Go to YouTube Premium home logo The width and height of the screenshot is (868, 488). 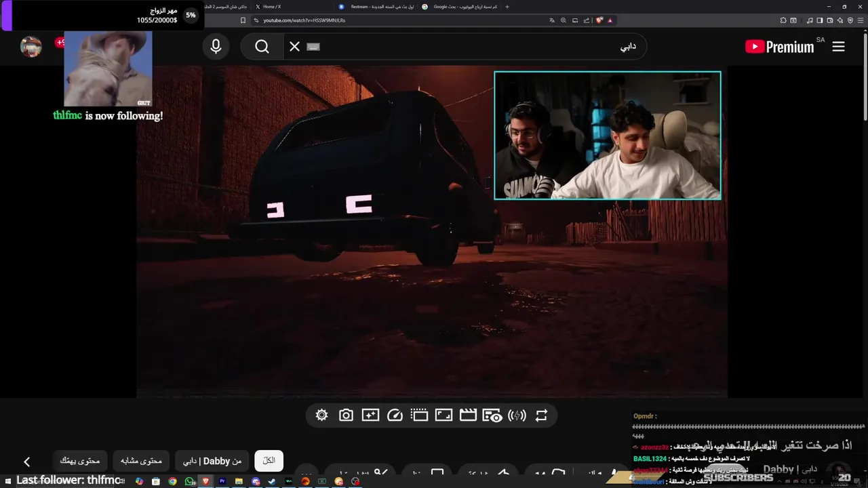(779, 47)
